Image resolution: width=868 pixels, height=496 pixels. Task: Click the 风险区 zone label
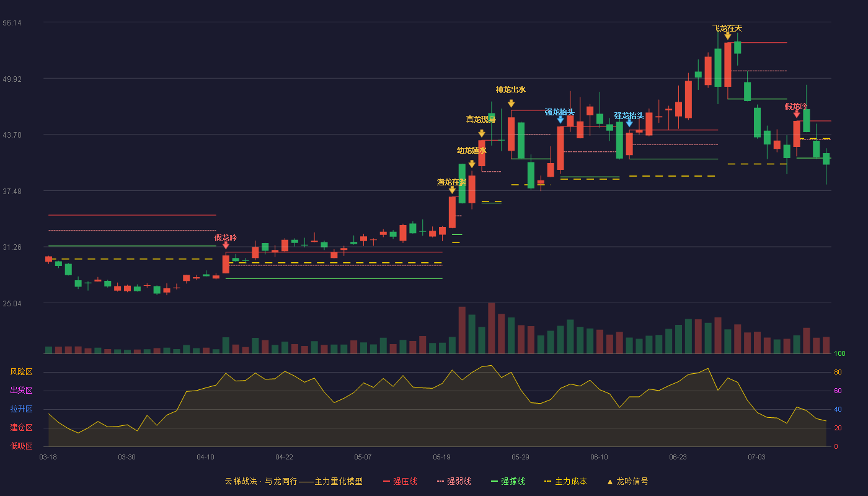(22, 371)
